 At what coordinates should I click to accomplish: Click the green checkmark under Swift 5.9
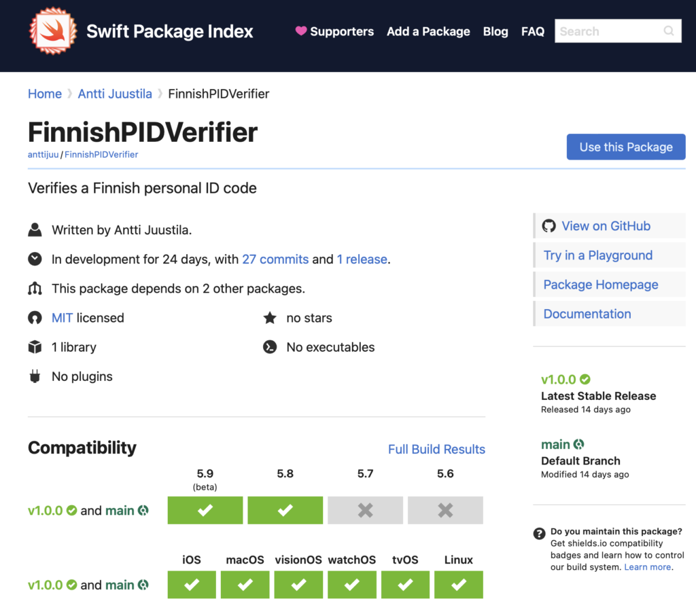tap(205, 511)
